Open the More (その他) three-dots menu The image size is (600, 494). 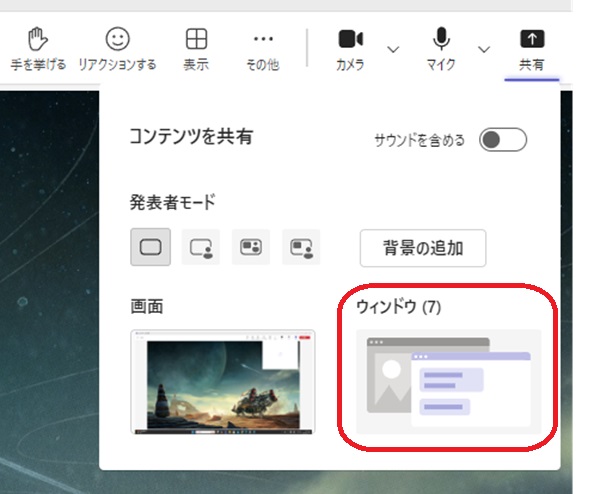tap(263, 40)
